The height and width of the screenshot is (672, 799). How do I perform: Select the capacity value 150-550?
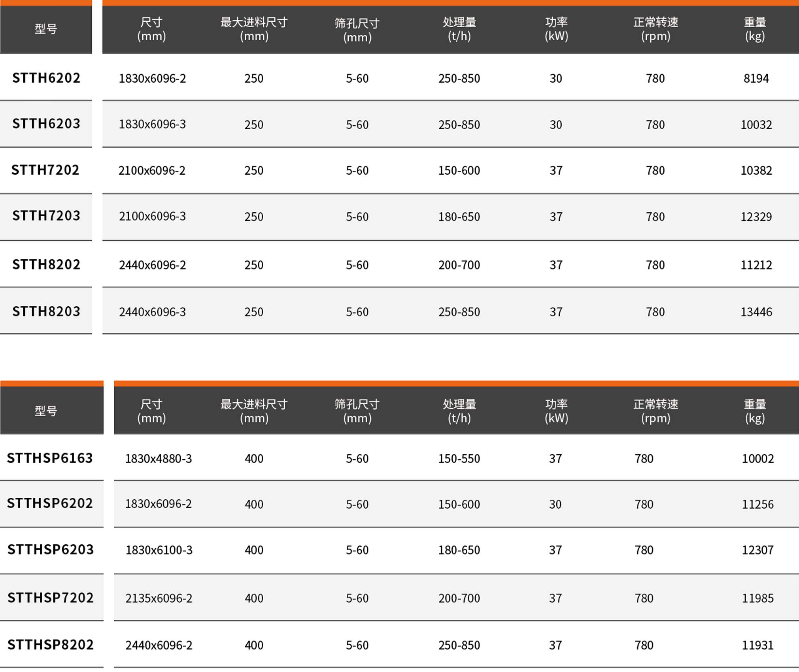click(459, 459)
